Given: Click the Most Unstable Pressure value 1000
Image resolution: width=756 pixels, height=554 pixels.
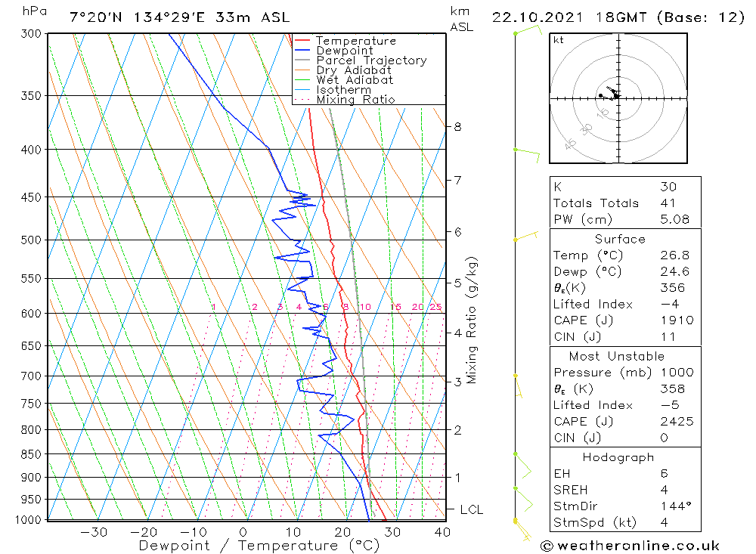Looking at the screenshot, I should [x=677, y=372].
